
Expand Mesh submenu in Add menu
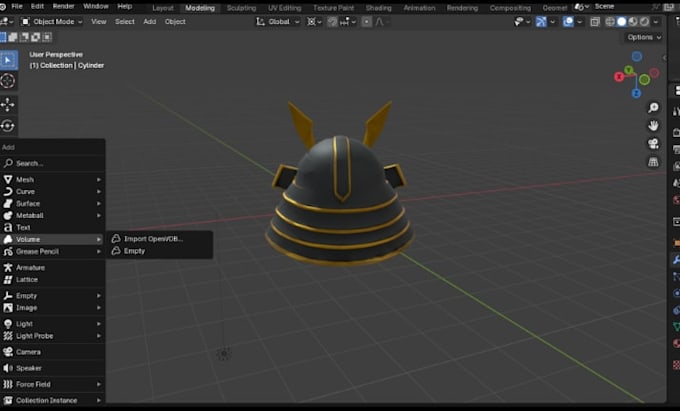pyautogui.click(x=52, y=179)
